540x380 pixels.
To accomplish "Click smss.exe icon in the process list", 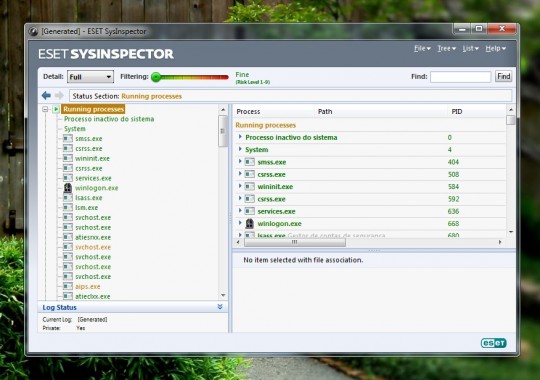I will 250,162.
